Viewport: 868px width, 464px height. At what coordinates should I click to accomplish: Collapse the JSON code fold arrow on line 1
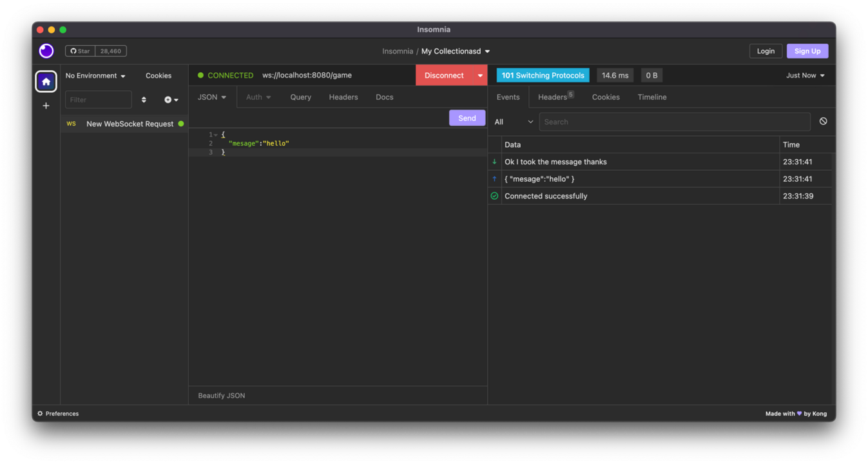pyautogui.click(x=216, y=135)
